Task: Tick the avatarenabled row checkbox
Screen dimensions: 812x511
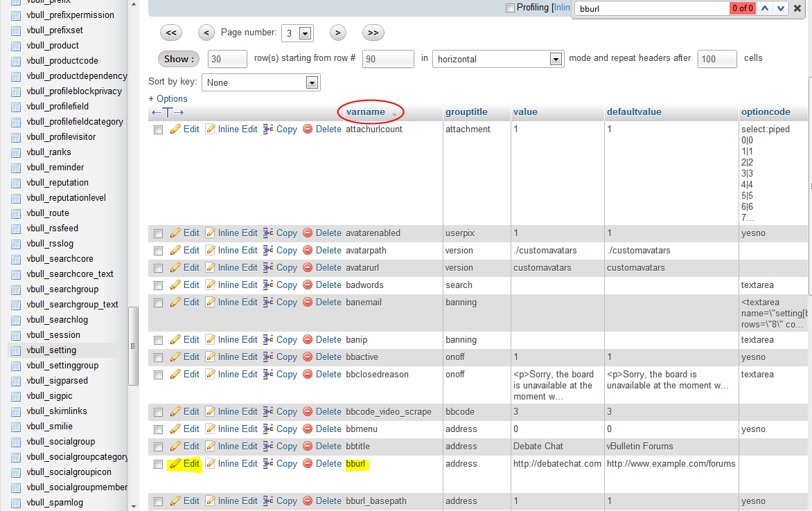Action: click(159, 234)
